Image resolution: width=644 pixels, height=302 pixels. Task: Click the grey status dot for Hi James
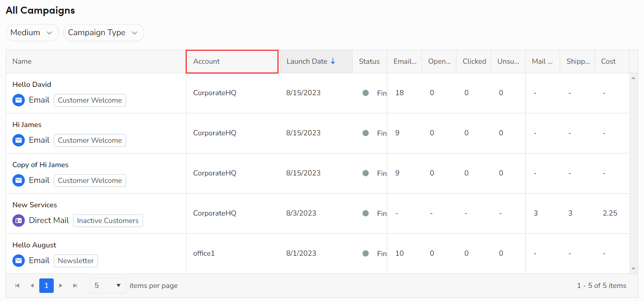(365, 133)
